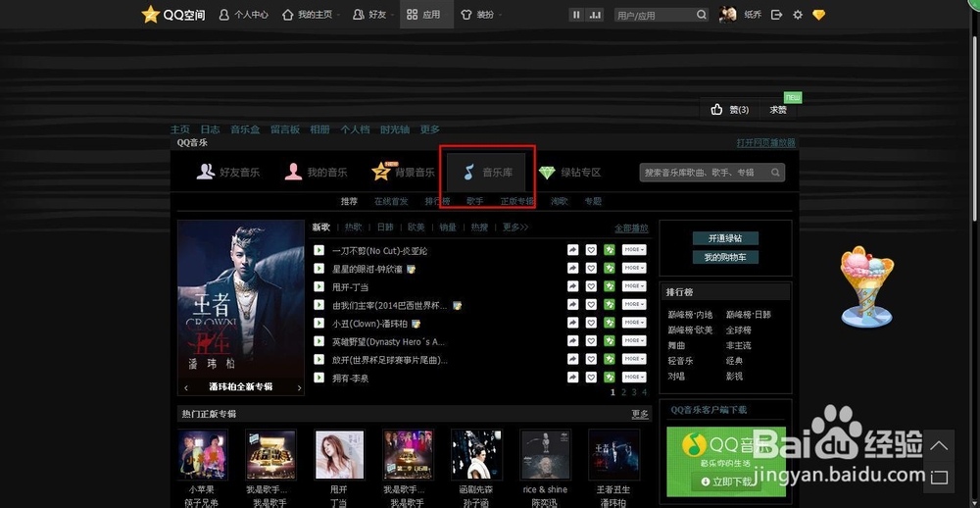Play the song 拥有-李泉
This screenshot has height=508, width=980.
coord(318,378)
